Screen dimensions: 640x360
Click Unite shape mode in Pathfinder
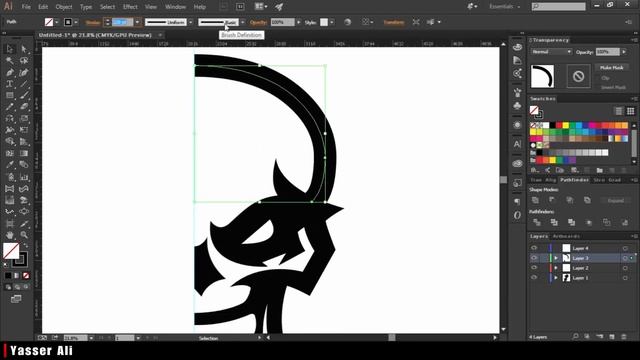pyautogui.click(x=535, y=200)
